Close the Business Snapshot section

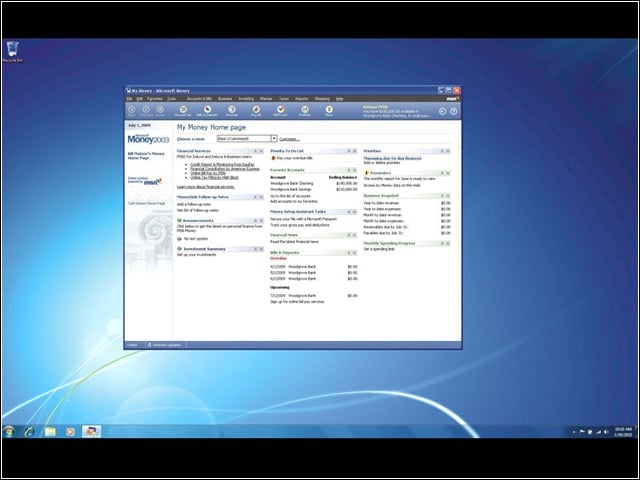(x=448, y=196)
